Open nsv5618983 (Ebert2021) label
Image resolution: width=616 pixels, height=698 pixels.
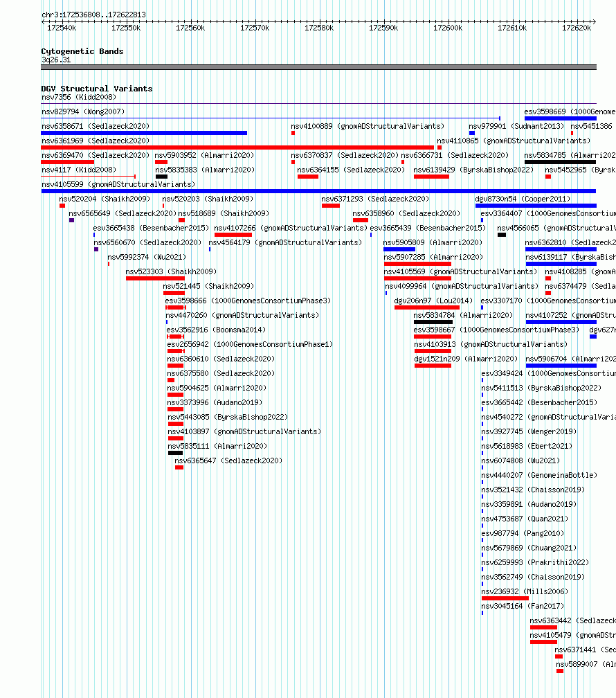click(527, 446)
